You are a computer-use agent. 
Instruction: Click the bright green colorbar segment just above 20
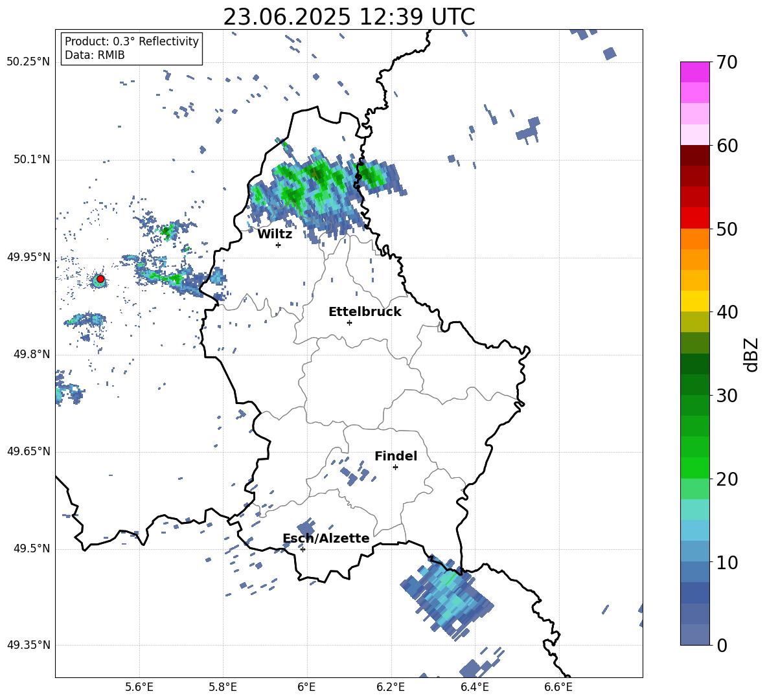[694, 468]
